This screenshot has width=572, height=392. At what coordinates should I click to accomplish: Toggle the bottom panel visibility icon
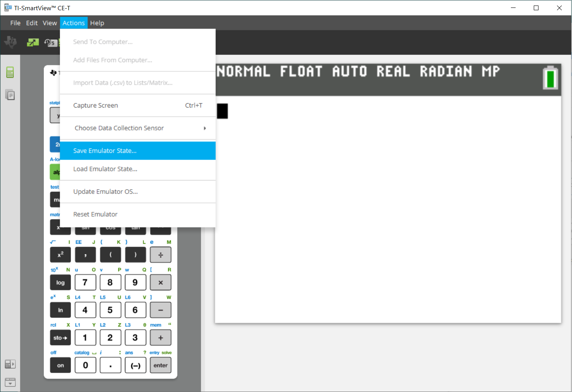click(x=10, y=382)
